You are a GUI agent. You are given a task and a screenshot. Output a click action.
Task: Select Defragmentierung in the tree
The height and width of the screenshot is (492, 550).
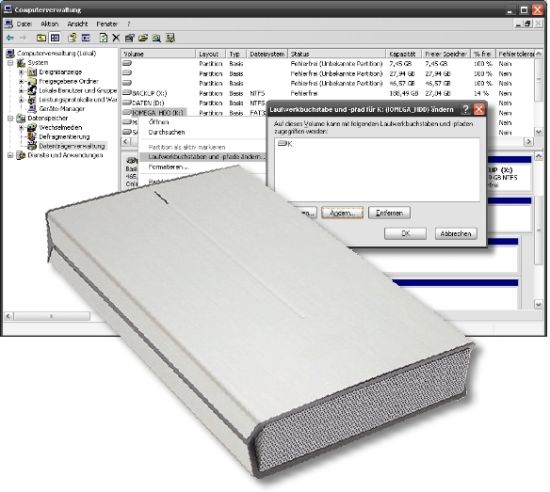[64, 137]
